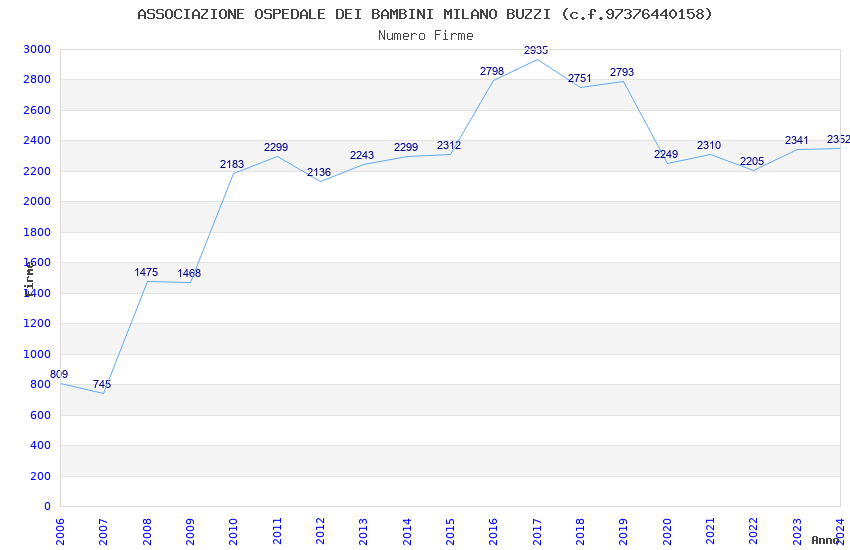Viewport: 850px width, 550px height.
Task: Select the 2183 value label
Action: pyautogui.click(x=232, y=164)
